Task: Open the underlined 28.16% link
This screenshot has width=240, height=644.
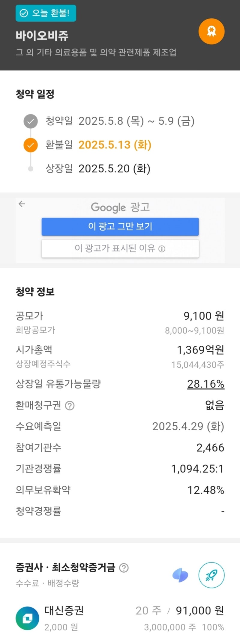Action: (x=206, y=384)
